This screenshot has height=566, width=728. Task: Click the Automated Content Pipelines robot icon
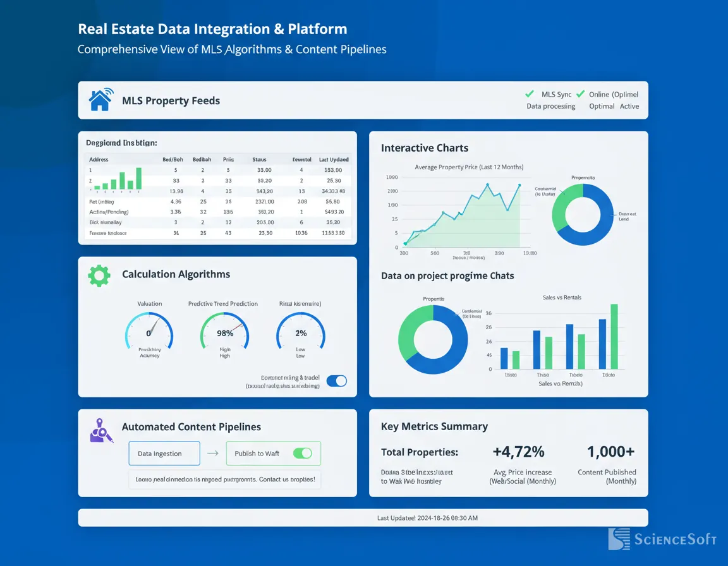click(x=100, y=431)
